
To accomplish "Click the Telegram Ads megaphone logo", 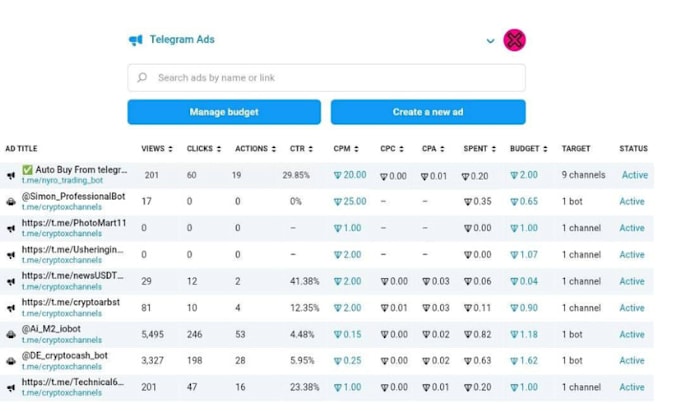I will [x=136, y=40].
